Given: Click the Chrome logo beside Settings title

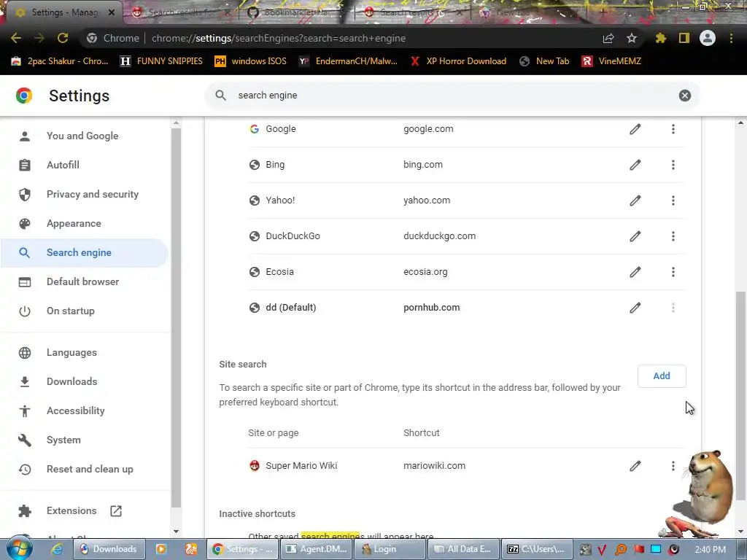Looking at the screenshot, I should [24, 96].
